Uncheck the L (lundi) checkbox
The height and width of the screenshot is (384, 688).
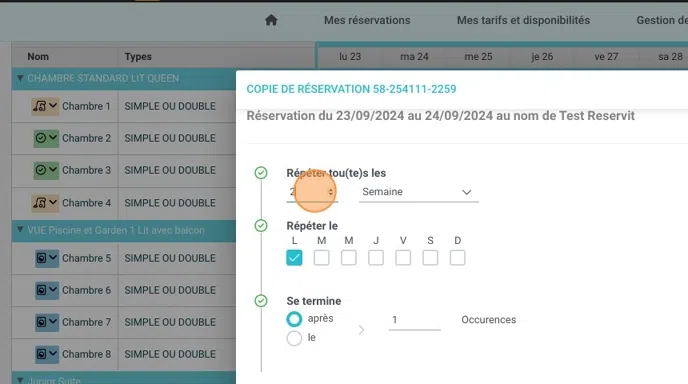294,258
